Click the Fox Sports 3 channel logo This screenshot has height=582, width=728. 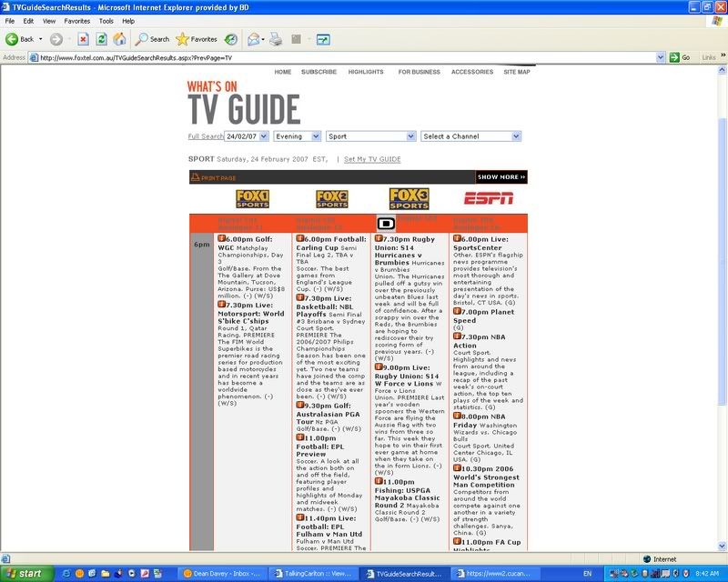pos(409,198)
